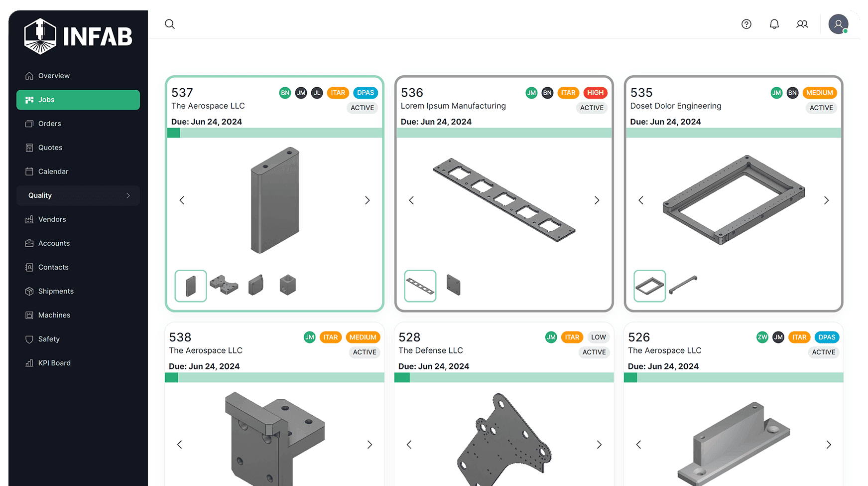Viewport: 868px width, 486px height.
Task: Click the HIGH priority tag on job 536
Action: click(x=595, y=93)
